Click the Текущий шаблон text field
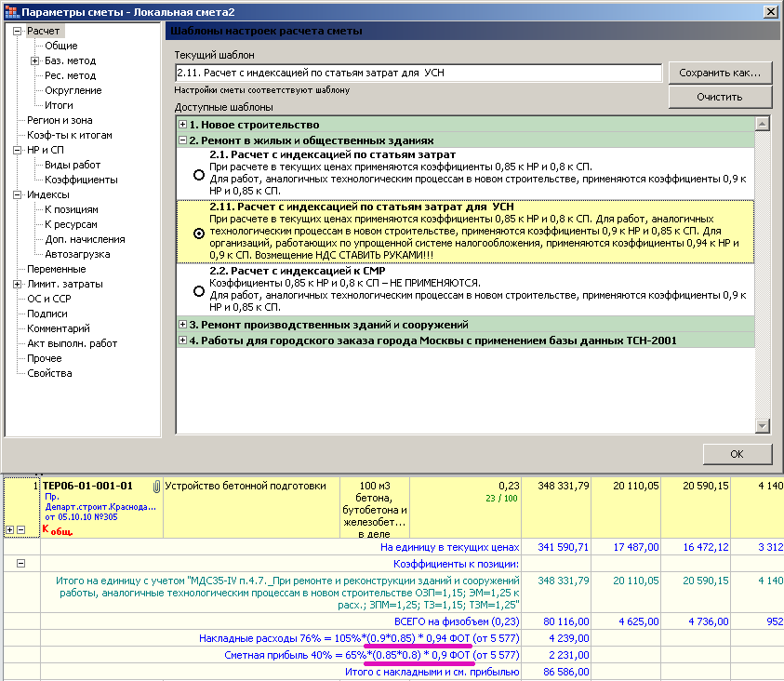784x681 pixels. 418,73
